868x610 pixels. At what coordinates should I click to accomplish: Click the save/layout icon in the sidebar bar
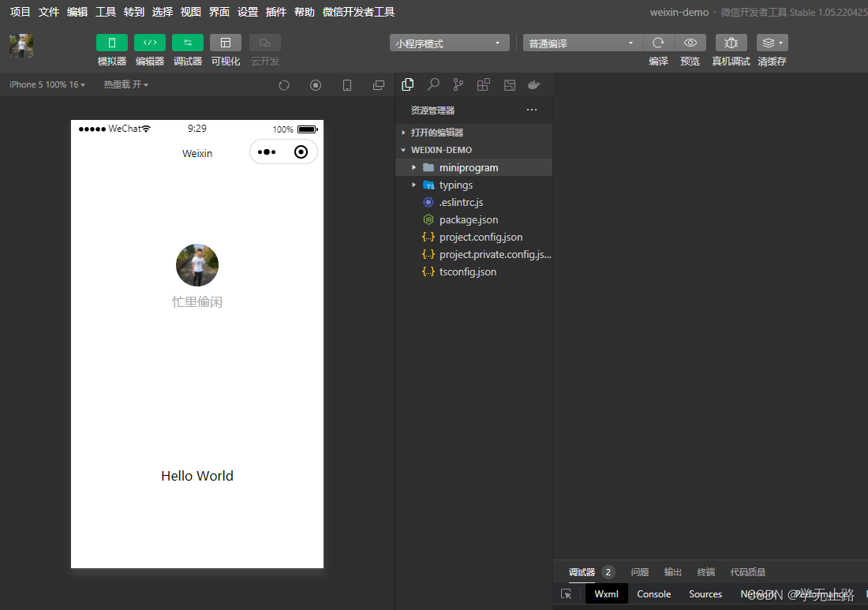[x=509, y=84]
